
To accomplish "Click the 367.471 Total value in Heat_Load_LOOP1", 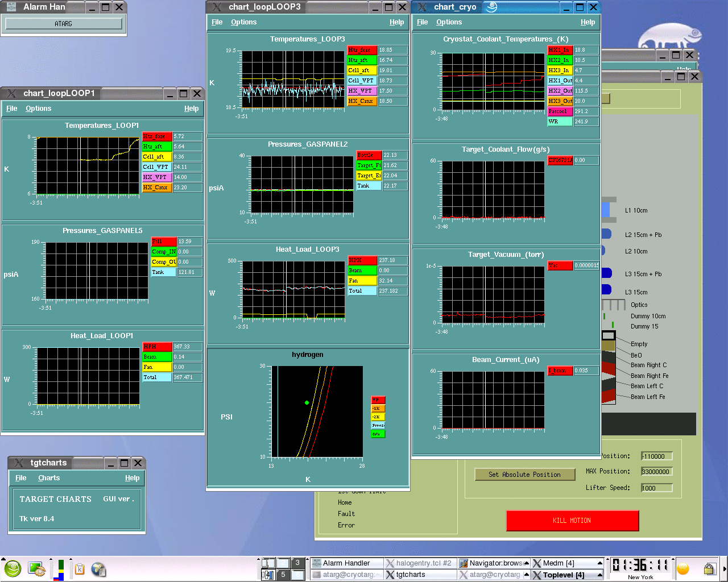I will [187, 377].
